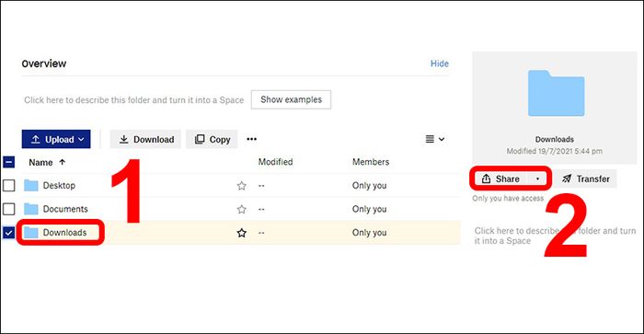The image size is (644, 334).
Task: Open the list view layout dropdown
Action: [435, 139]
